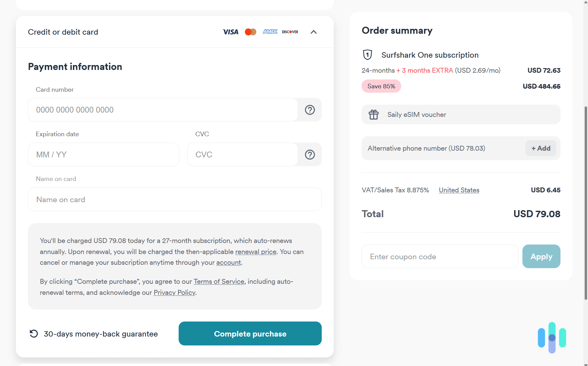Click the Saily eSIM voucher gift icon
588x366 pixels.
(x=374, y=114)
